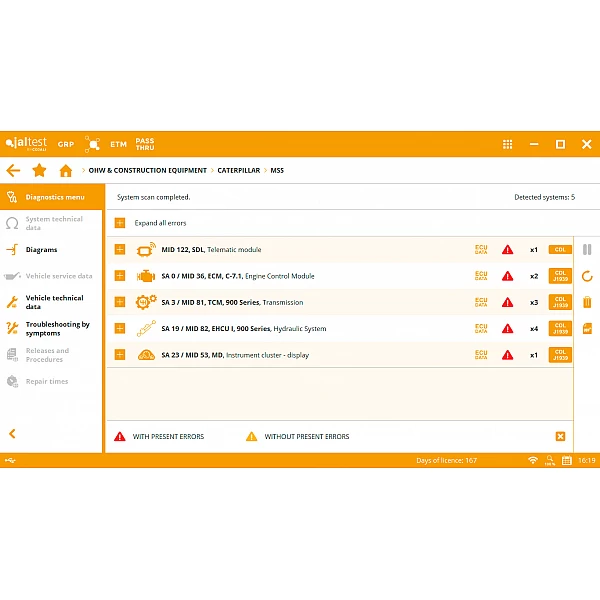Screen dimensions: 600x600
Task: Open calendar icon in status bar
Action: pos(567,460)
